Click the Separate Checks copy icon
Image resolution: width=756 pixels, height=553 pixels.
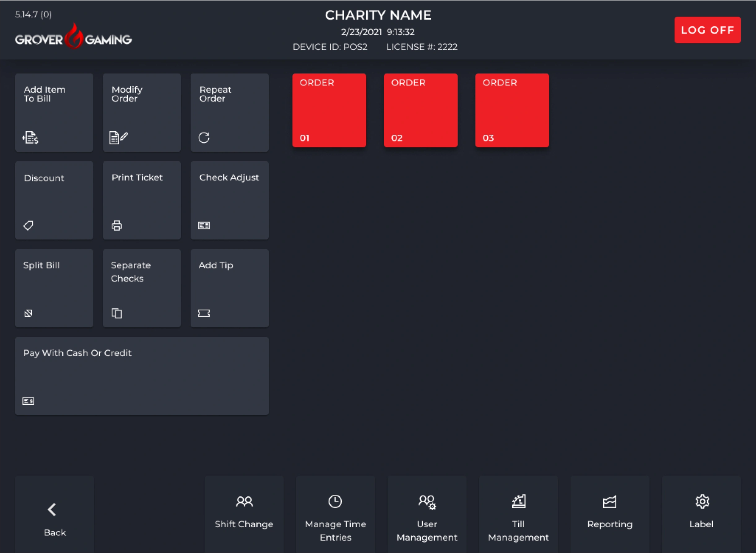(x=116, y=313)
